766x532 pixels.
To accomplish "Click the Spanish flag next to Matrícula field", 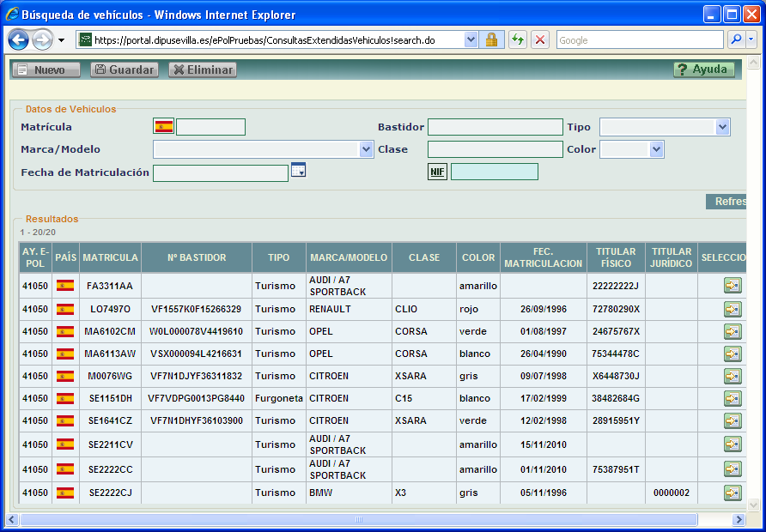I will point(163,127).
